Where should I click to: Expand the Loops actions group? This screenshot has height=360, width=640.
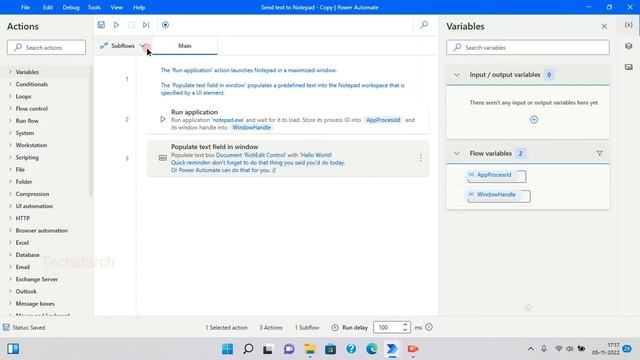10,96
